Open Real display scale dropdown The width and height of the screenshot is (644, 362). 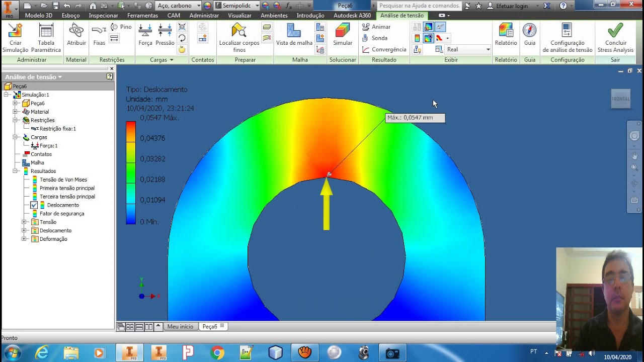tap(488, 49)
